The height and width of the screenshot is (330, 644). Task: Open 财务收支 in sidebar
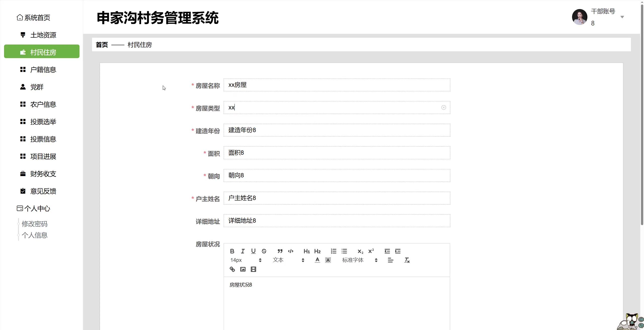click(x=43, y=174)
